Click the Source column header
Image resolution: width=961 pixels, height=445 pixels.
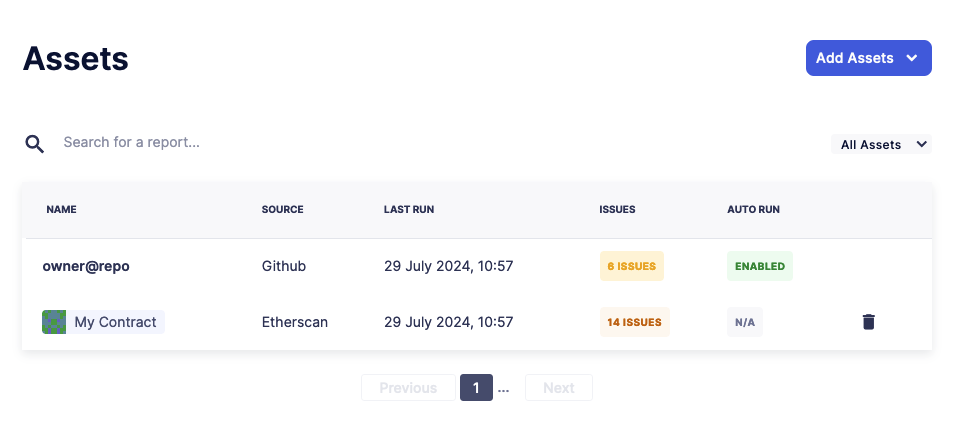pyautogui.click(x=282, y=210)
